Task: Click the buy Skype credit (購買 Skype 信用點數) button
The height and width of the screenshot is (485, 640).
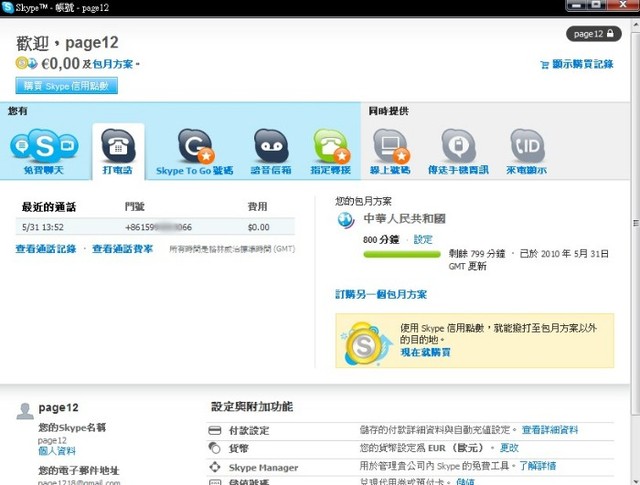Action: (x=67, y=86)
